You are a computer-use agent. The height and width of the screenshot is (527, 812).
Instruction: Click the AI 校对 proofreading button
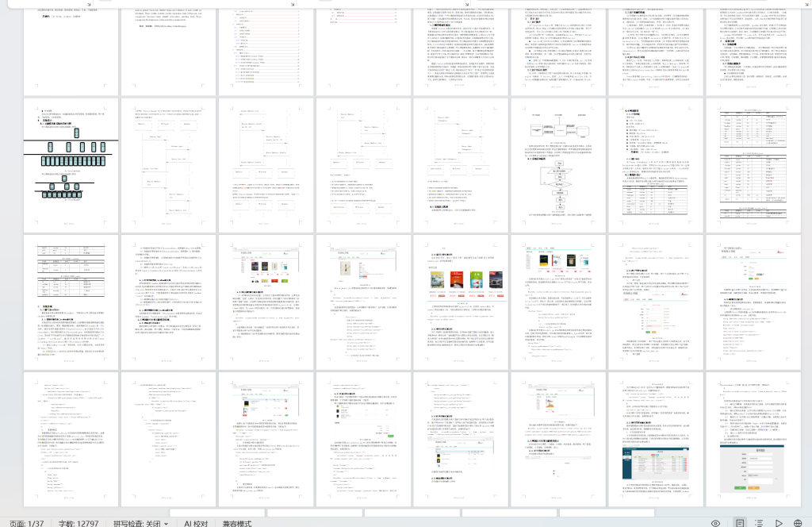pyautogui.click(x=196, y=523)
